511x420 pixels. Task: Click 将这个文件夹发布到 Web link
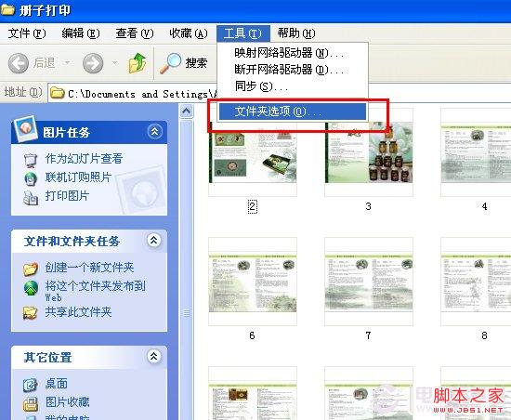point(95,291)
